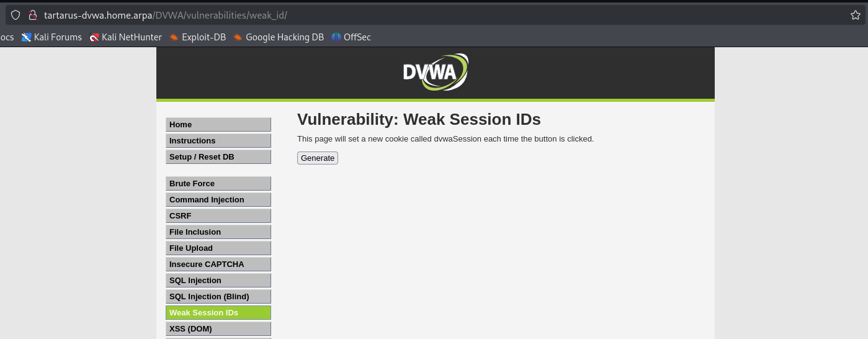
Task: Click the shield tracking protection icon
Action: click(16, 15)
